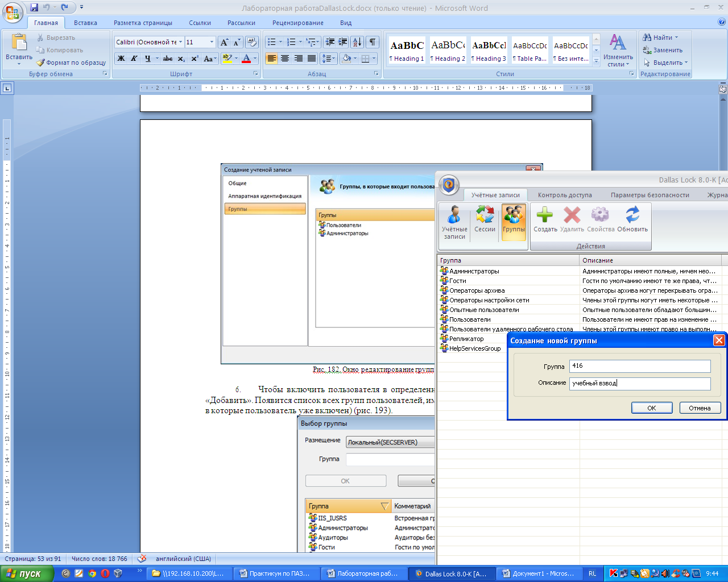The height and width of the screenshot is (582, 728).
Task: Click the red Удалить X icon
Action: tap(572, 220)
